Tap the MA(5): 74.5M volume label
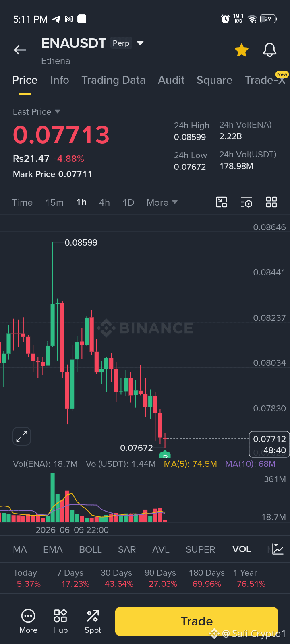This screenshot has width=290, height=644. click(x=191, y=464)
